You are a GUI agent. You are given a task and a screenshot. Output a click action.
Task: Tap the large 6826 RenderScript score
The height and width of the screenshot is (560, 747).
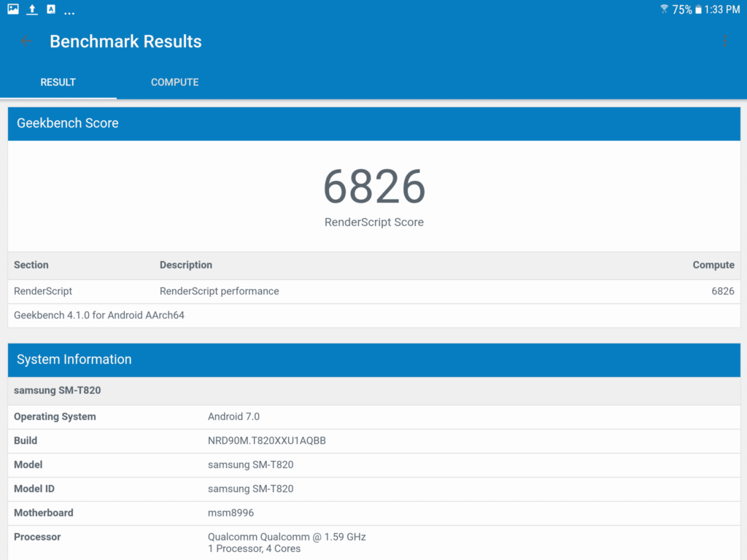click(x=373, y=187)
